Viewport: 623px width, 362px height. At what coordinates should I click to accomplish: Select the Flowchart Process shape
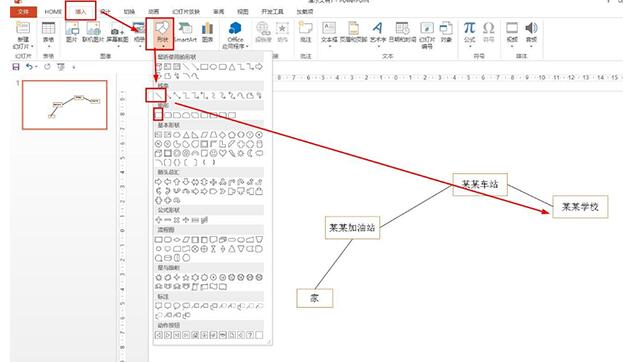click(159, 240)
